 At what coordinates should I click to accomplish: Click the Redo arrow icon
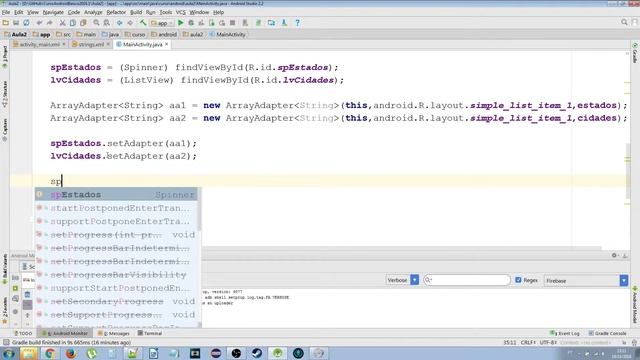(x=49, y=23)
